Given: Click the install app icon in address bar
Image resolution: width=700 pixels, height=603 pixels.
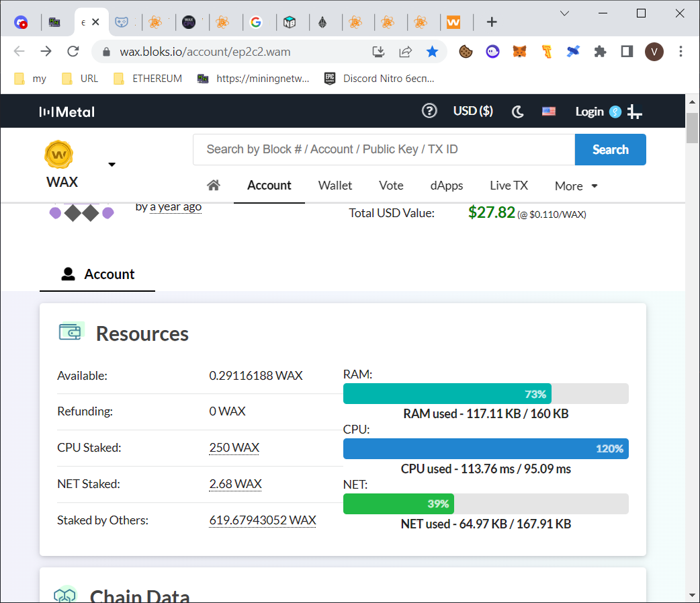Looking at the screenshot, I should 379,52.
